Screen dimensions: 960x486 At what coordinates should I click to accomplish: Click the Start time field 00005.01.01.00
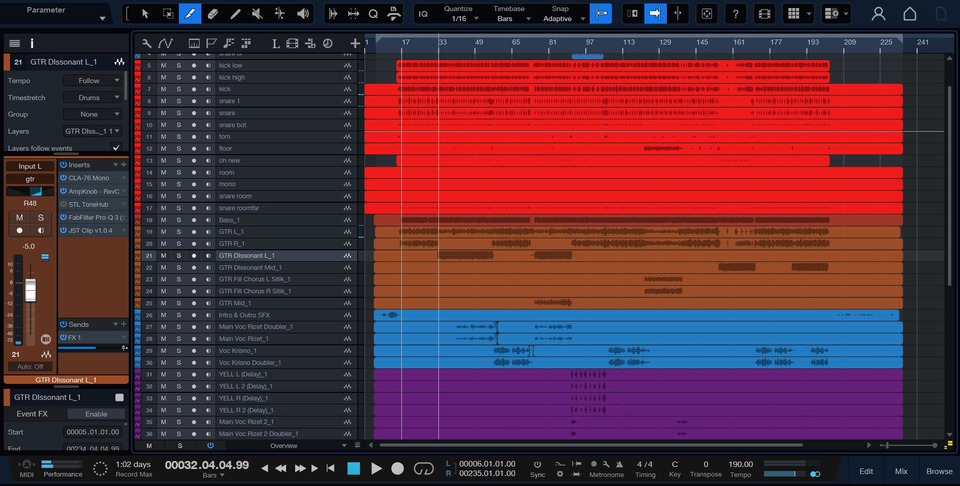[94, 432]
